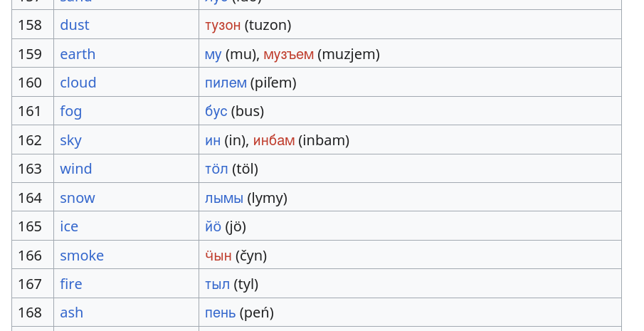Open the 'ice' word link

click(x=69, y=226)
